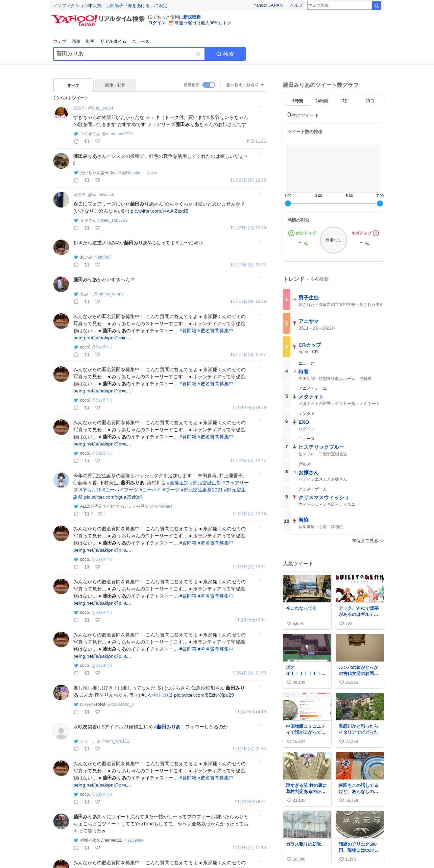Click the ウェブ検索 input field
The height and width of the screenshot is (868, 434).
340,5
